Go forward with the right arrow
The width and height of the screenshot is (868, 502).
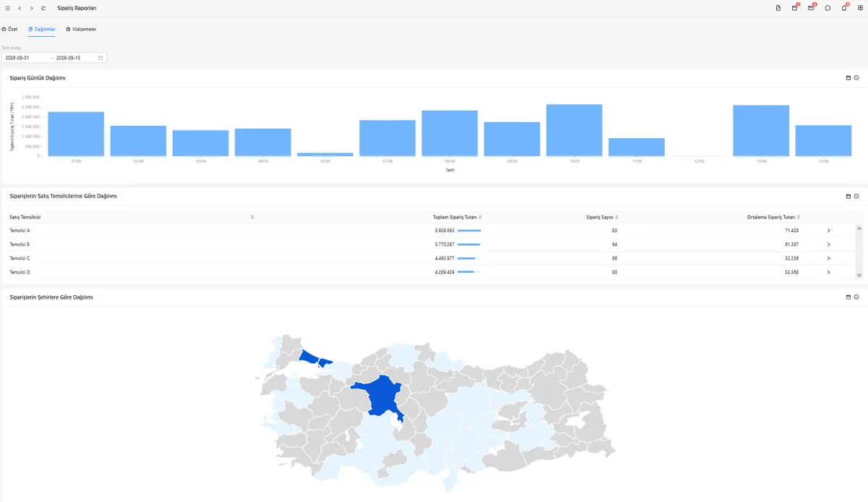(32, 8)
